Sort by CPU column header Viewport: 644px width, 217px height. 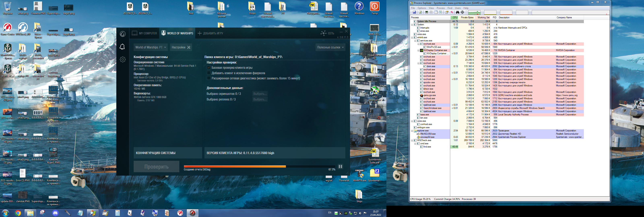pyautogui.click(x=454, y=17)
